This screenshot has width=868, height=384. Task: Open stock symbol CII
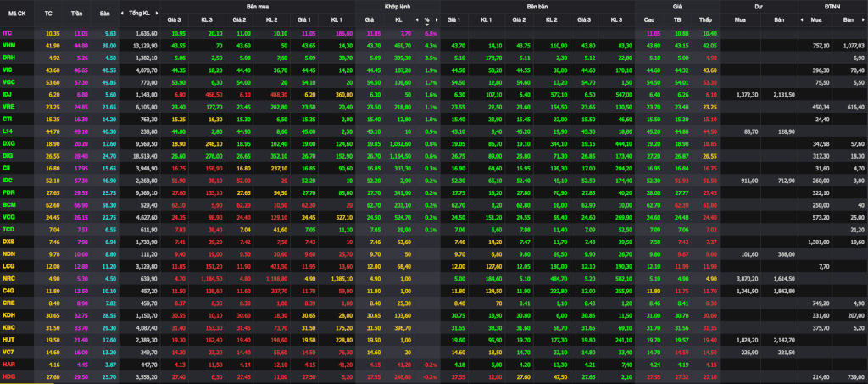coord(6,167)
